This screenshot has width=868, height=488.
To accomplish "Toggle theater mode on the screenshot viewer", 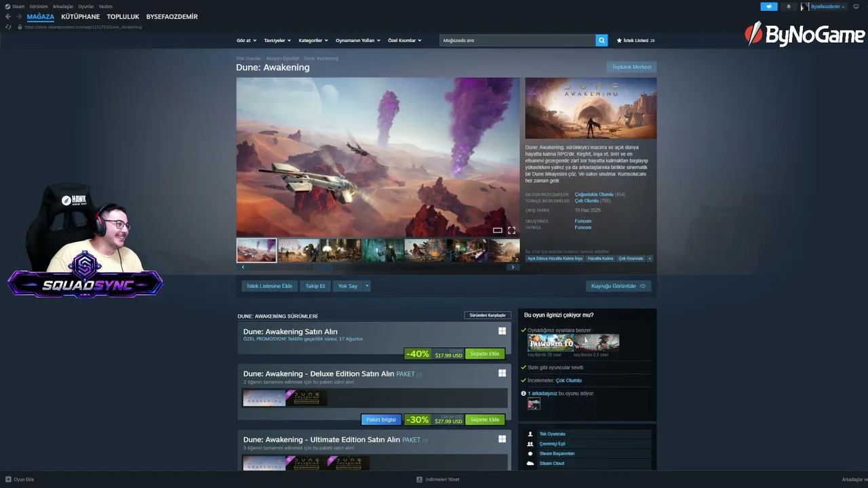I will click(497, 230).
